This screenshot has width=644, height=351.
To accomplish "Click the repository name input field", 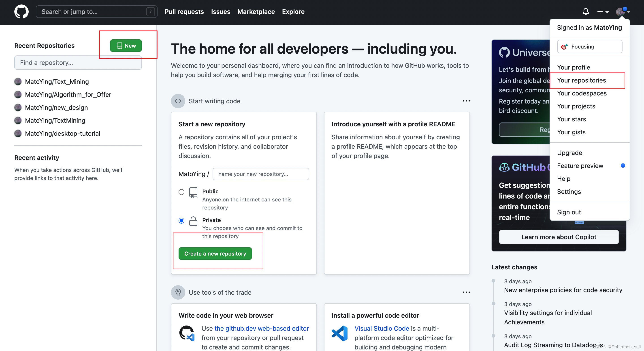I will (260, 173).
